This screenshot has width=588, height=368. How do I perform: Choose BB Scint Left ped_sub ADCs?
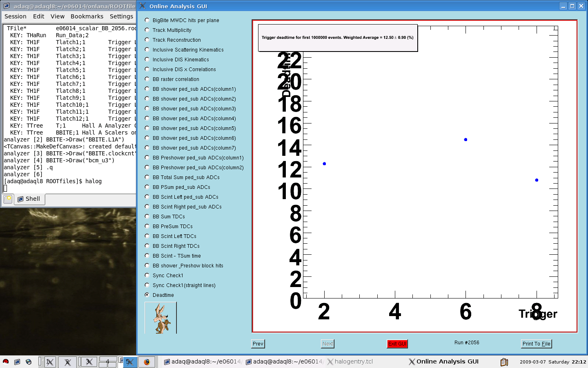coord(182,197)
